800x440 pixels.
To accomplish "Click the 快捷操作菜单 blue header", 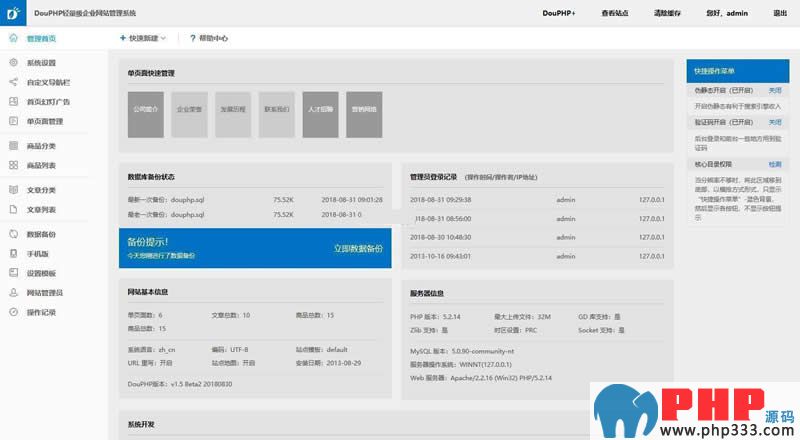I will pyautogui.click(x=738, y=71).
